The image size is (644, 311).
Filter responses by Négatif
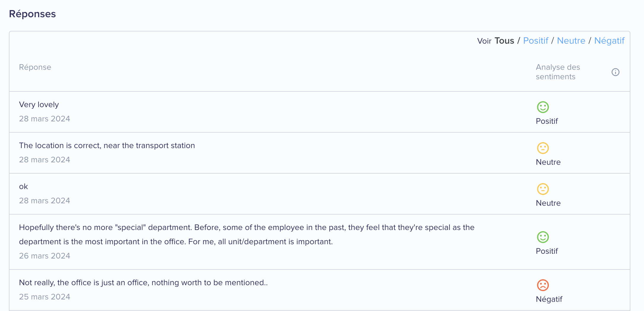point(609,41)
